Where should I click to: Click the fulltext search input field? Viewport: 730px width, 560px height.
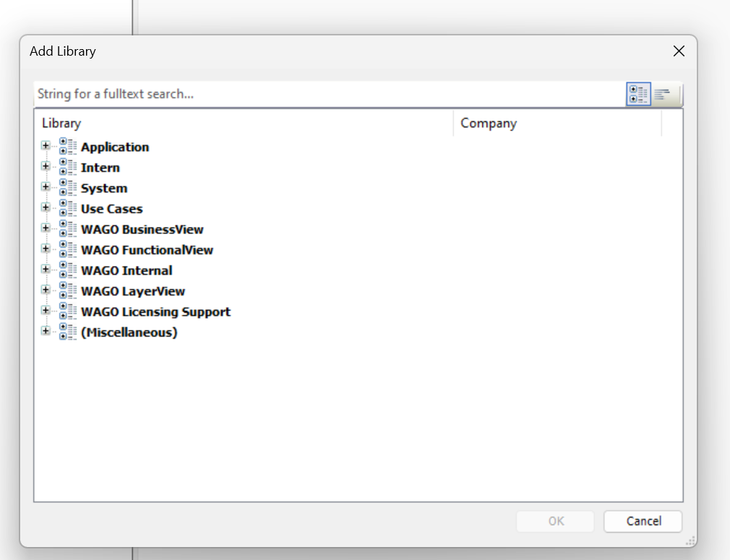pos(330,94)
